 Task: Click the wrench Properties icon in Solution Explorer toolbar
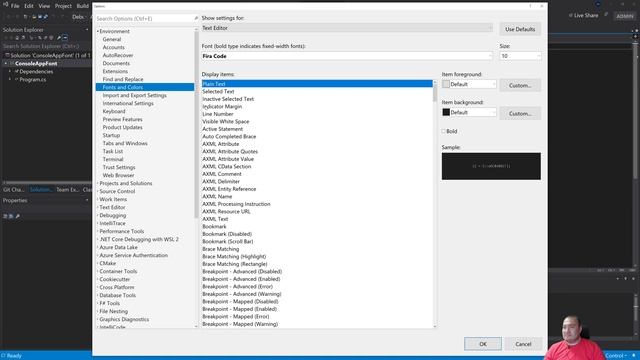pos(59,38)
